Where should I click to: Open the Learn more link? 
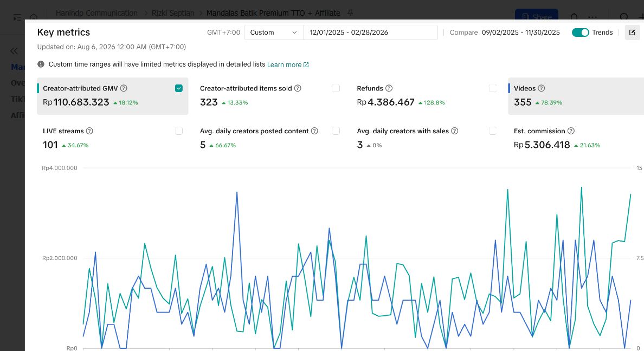pos(284,65)
